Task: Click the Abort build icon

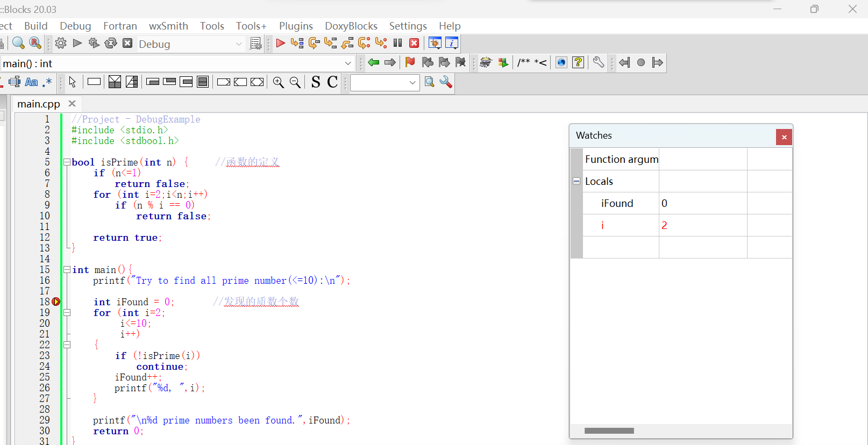Action: coord(127,43)
